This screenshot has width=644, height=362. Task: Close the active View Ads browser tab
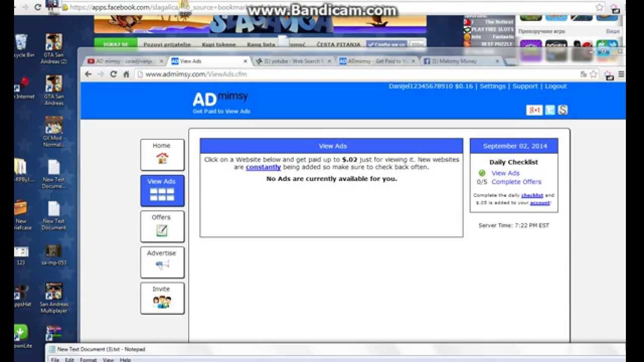click(x=246, y=61)
